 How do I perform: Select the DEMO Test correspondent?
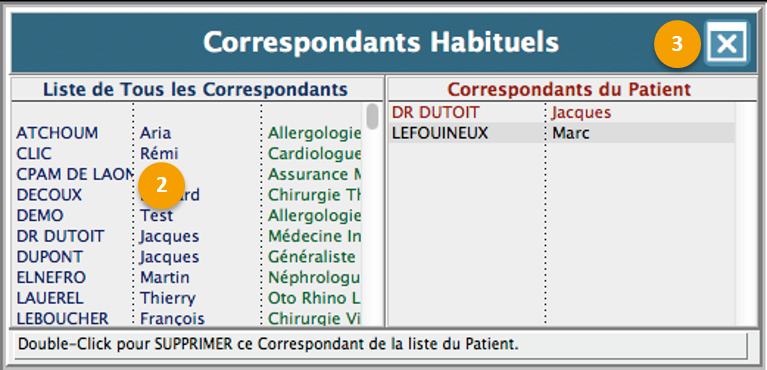click(188, 215)
